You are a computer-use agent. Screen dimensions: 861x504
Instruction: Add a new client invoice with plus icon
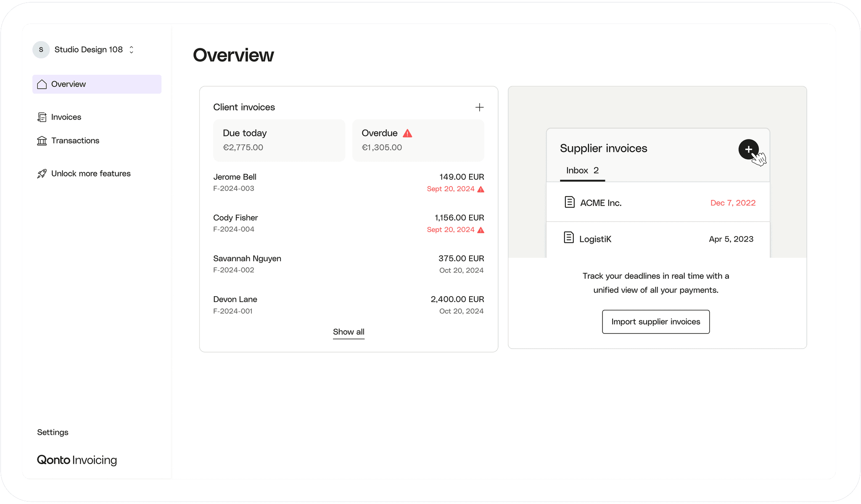tap(479, 108)
